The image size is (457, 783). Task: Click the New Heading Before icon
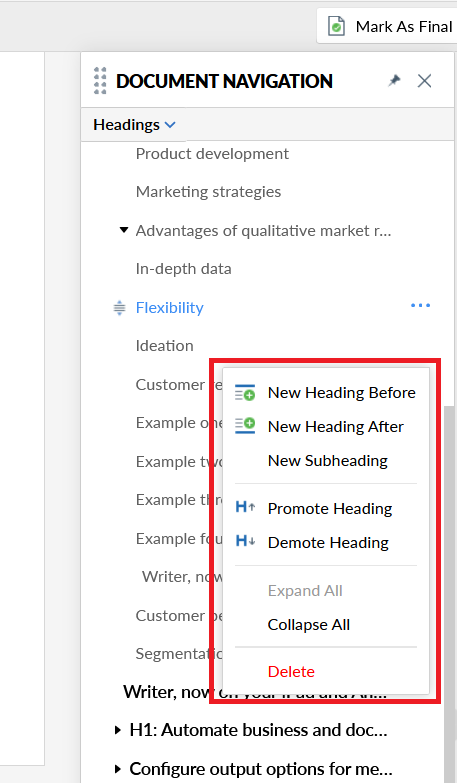[245, 392]
